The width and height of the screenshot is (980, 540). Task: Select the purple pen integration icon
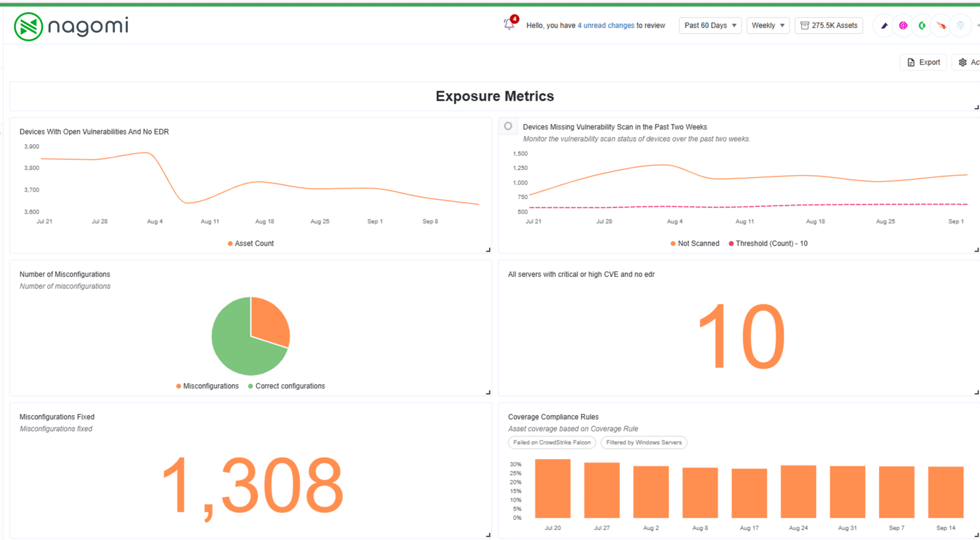[x=883, y=25]
